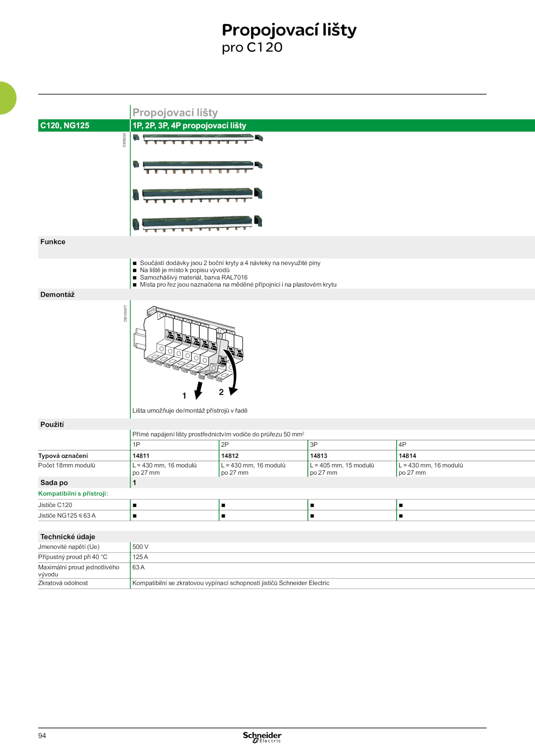Click type number 14814
The width and height of the screenshot is (535, 756).
click(x=407, y=456)
